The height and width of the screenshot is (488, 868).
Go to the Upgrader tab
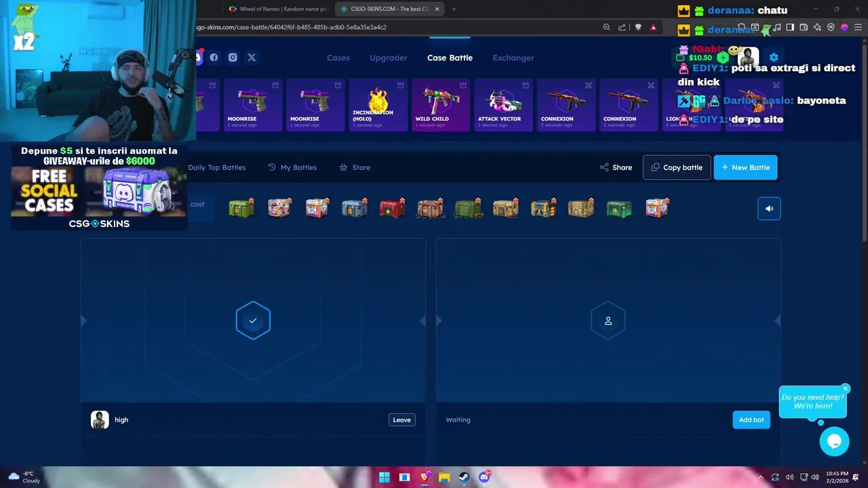click(389, 58)
